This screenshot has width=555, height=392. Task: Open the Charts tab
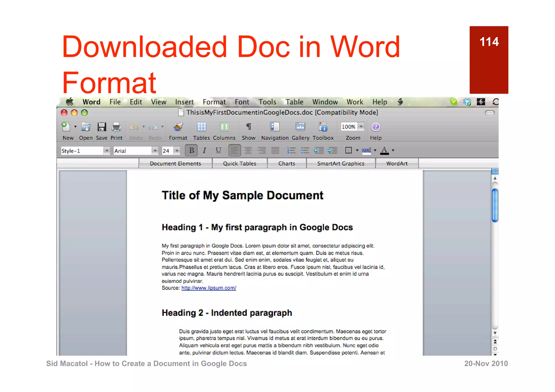pyautogui.click(x=287, y=163)
